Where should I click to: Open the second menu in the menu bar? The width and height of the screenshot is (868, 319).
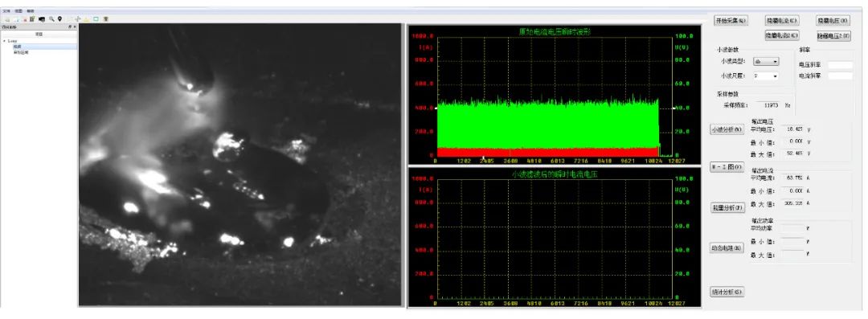point(18,11)
